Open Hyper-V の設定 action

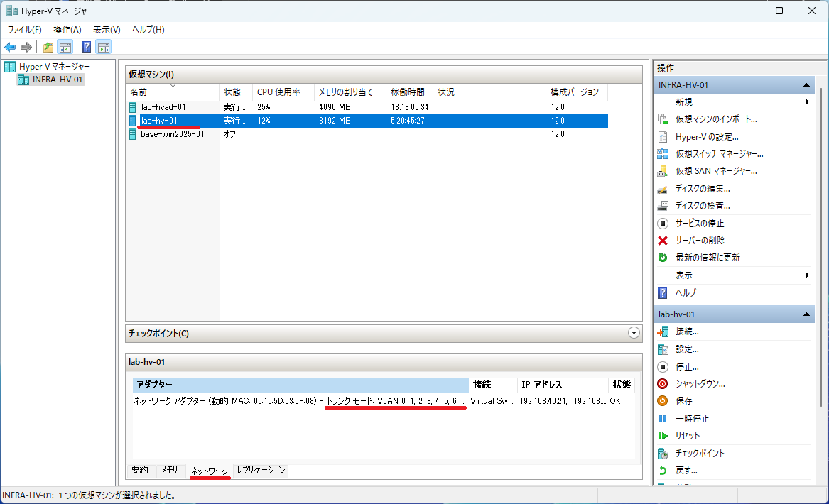pos(707,137)
